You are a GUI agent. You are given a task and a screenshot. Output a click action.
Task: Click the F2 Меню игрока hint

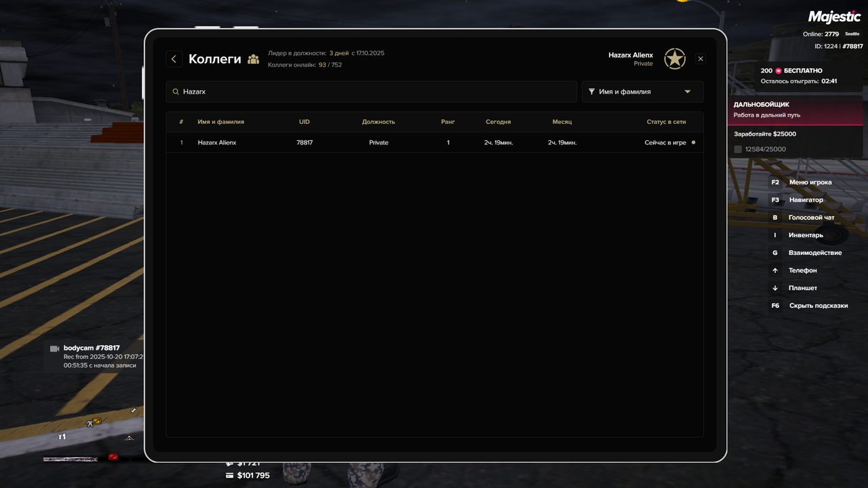801,182
